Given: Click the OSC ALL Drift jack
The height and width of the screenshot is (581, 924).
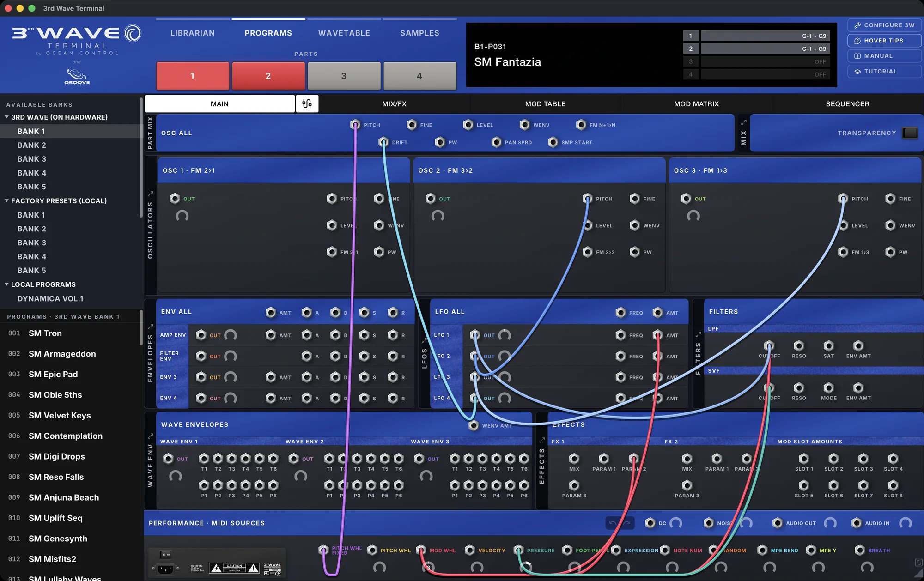Looking at the screenshot, I should 383,142.
